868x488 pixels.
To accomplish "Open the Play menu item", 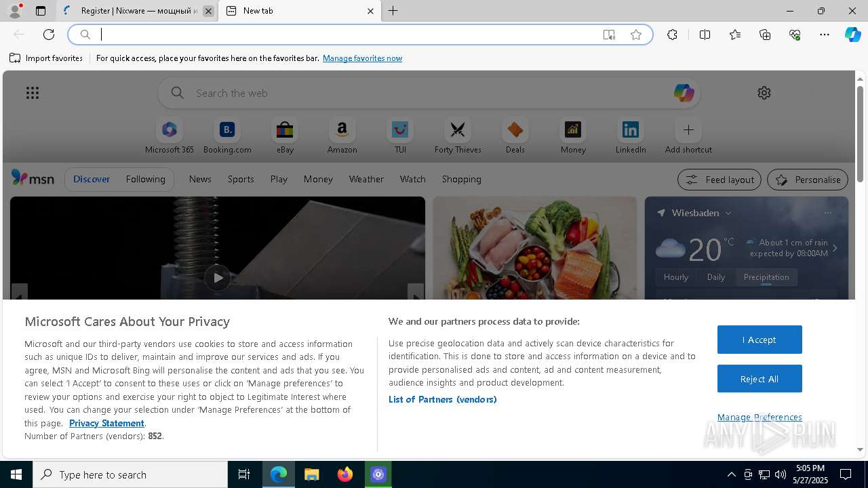I will click(279, 179).
